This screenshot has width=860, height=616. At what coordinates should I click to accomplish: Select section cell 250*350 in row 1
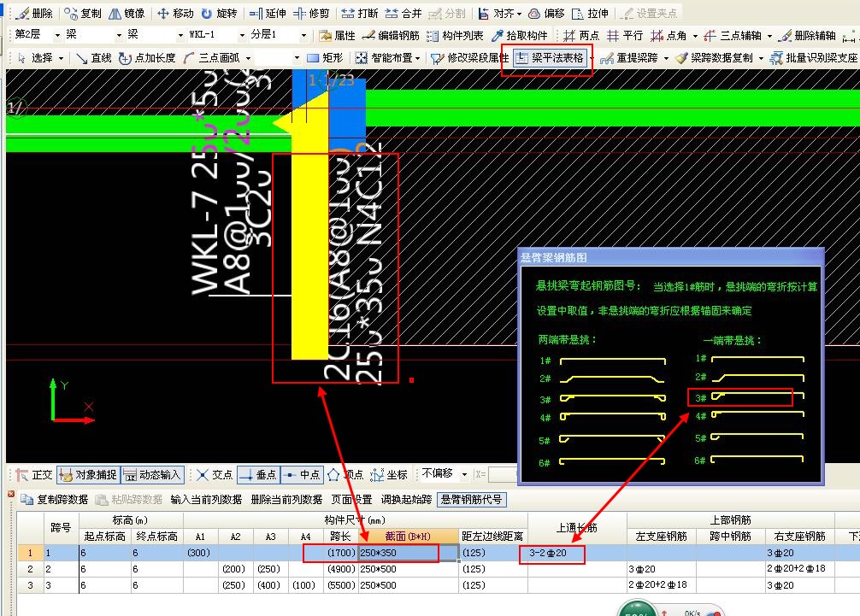408,553
